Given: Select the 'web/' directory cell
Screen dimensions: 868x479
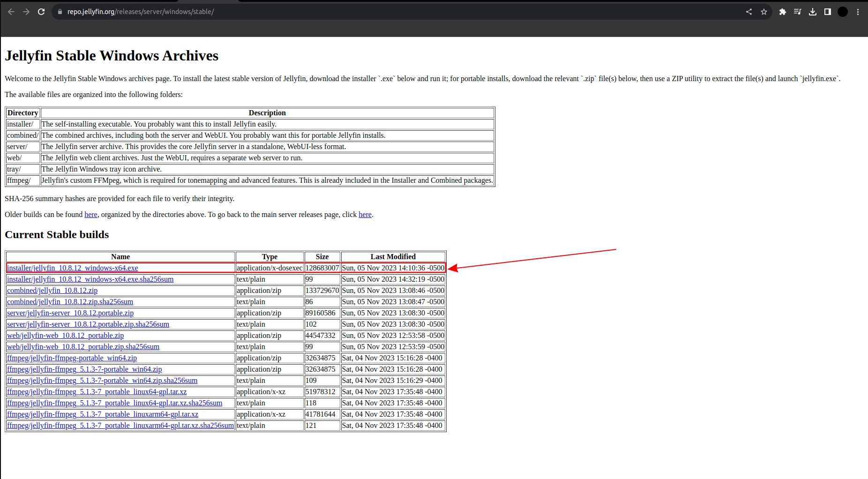Looking at the screenshot, I should 23,158.
